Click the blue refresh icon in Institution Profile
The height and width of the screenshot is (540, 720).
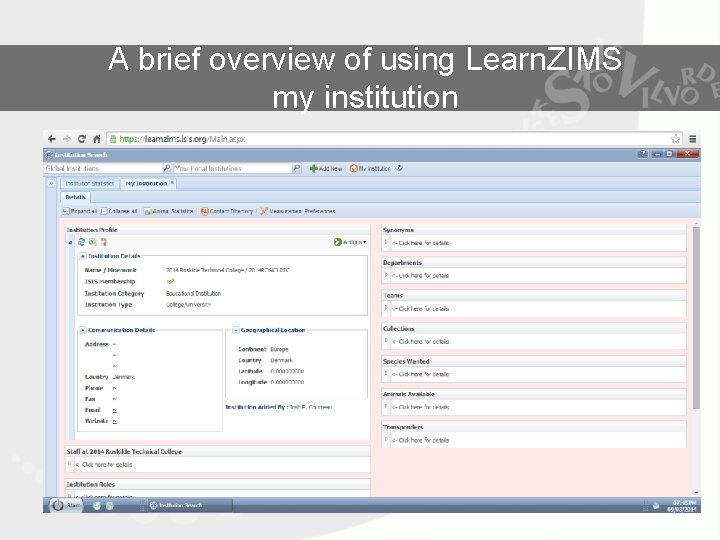click(81, 242)
